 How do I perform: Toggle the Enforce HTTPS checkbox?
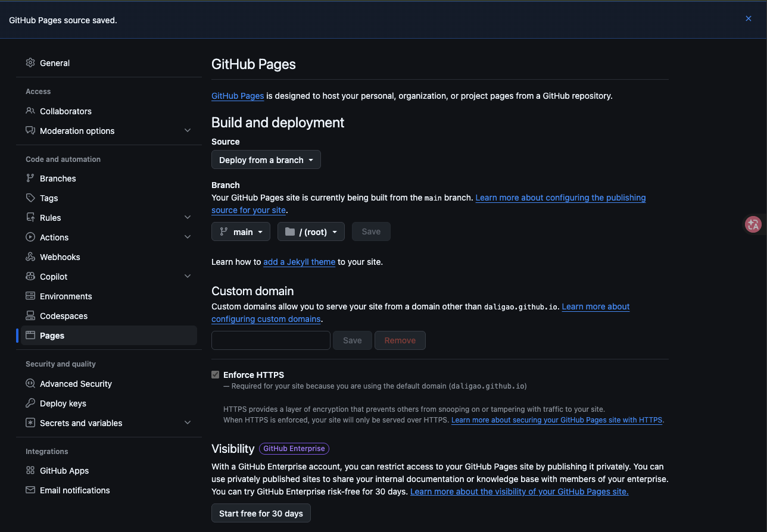(x=216, y=375)
